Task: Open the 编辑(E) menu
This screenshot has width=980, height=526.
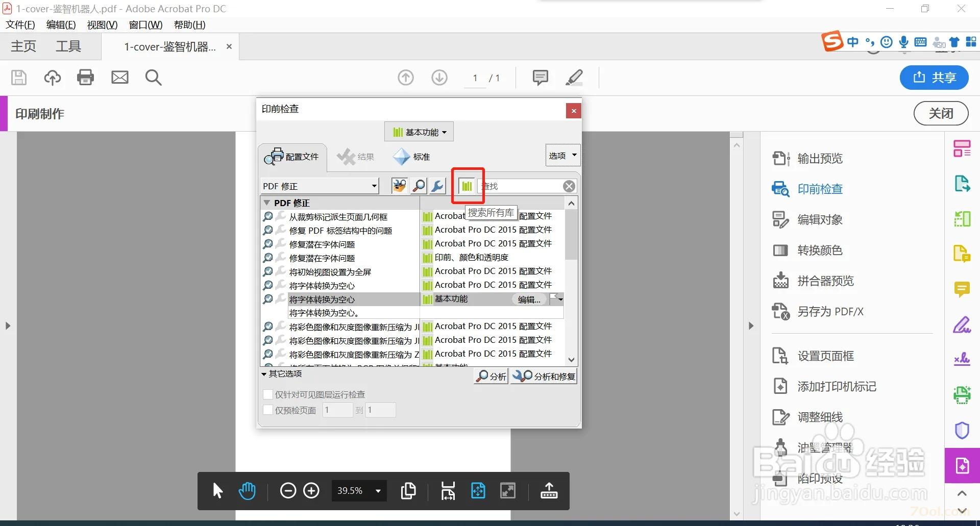Action: [61, 25]
